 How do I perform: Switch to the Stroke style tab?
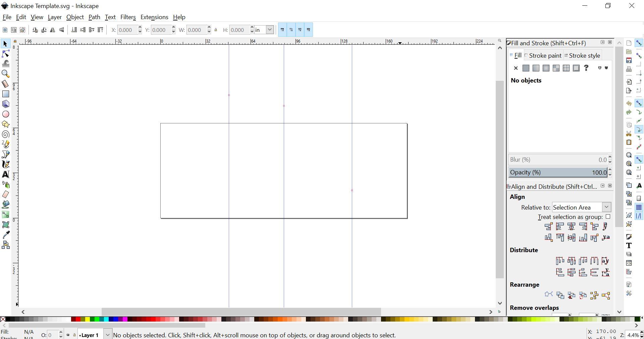(582, 56)
